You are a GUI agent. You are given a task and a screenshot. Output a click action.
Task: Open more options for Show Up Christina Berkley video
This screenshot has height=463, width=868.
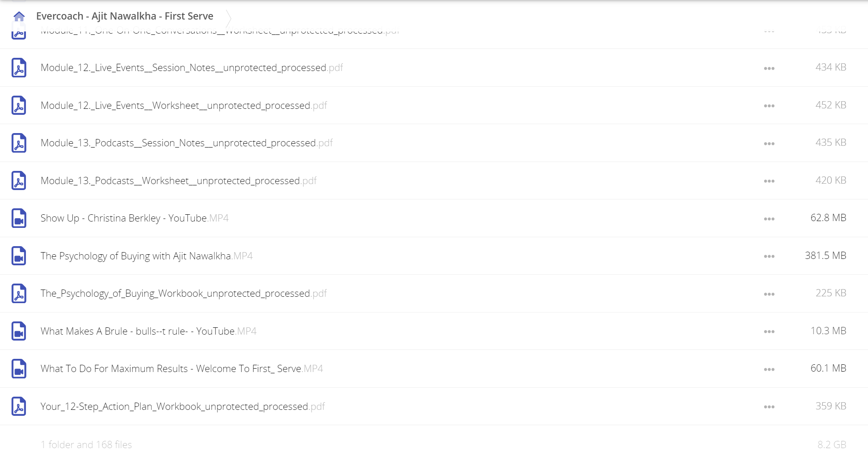click(769, 219)
